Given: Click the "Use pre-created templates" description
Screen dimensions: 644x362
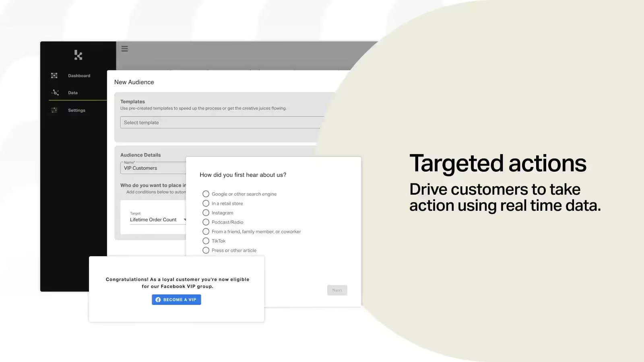Looking at the screenshot, I should [x=203, y=108].
